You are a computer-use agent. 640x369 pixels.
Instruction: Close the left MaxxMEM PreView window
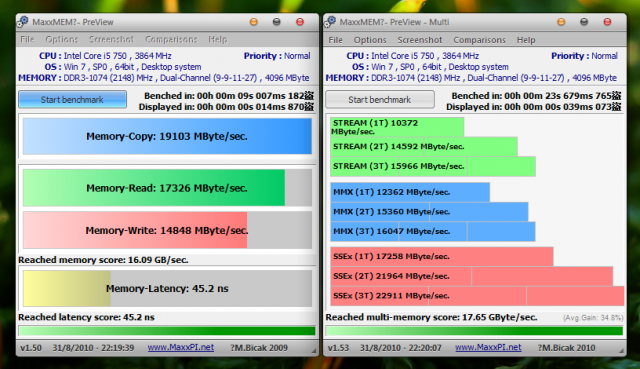[300, 22]
